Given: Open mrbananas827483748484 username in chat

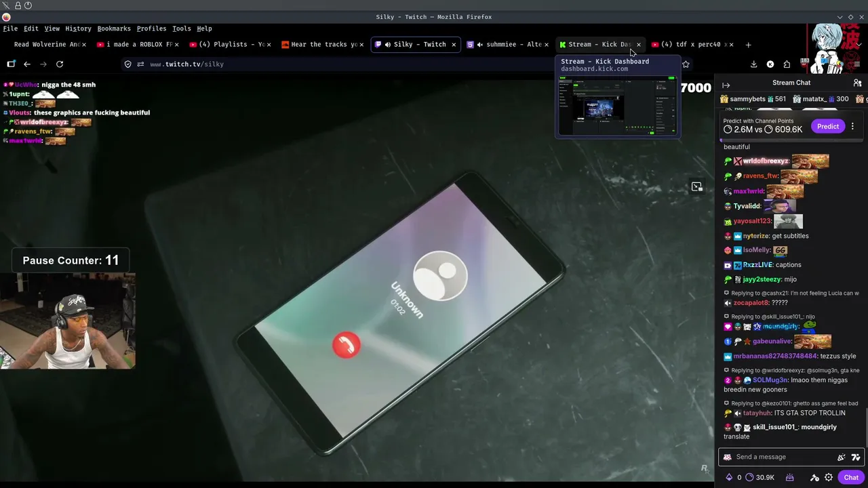Looking at the screenshot, I should (775, 356).
